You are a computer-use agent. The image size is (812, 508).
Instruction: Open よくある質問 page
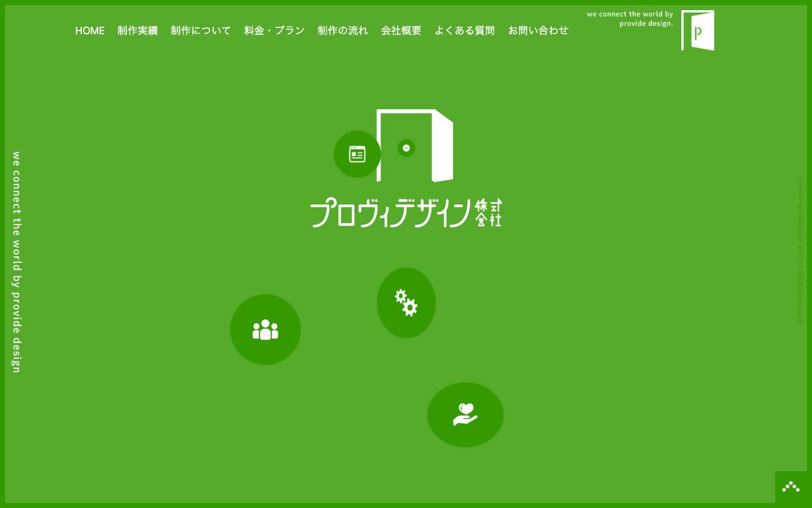[x=464, y=30]
